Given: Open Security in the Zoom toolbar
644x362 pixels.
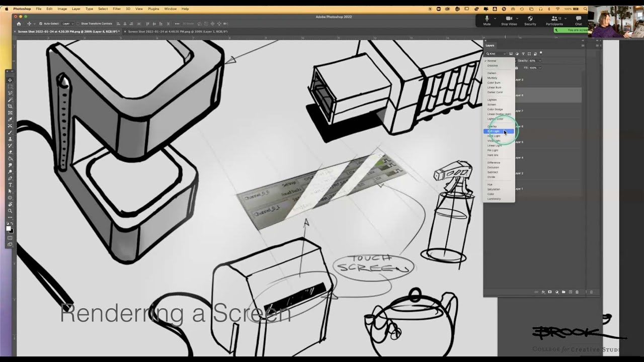Looking at the screenshot, I should tap(530, 20).
